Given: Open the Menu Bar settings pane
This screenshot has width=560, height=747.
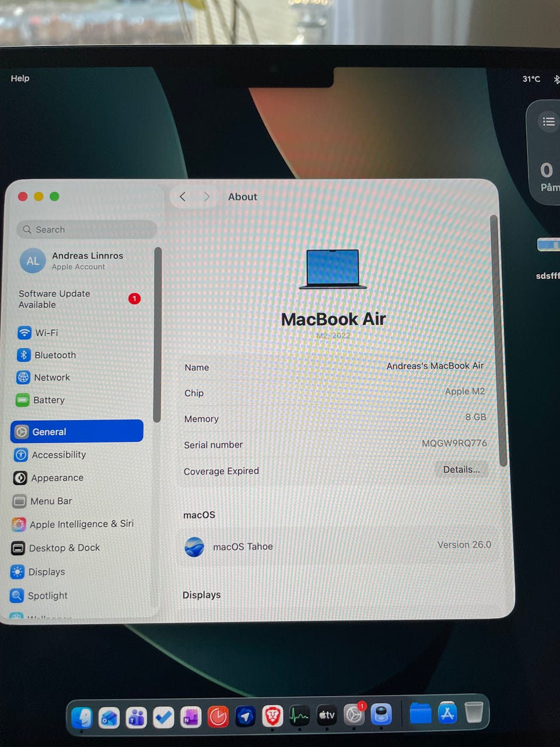Looking at the screenshot, I should 43,501.
